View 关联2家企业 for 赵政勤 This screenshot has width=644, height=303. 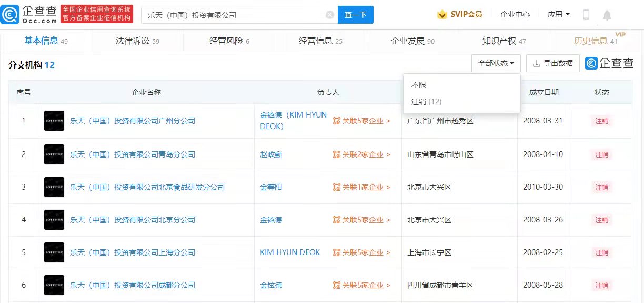(x=362, y=154)
